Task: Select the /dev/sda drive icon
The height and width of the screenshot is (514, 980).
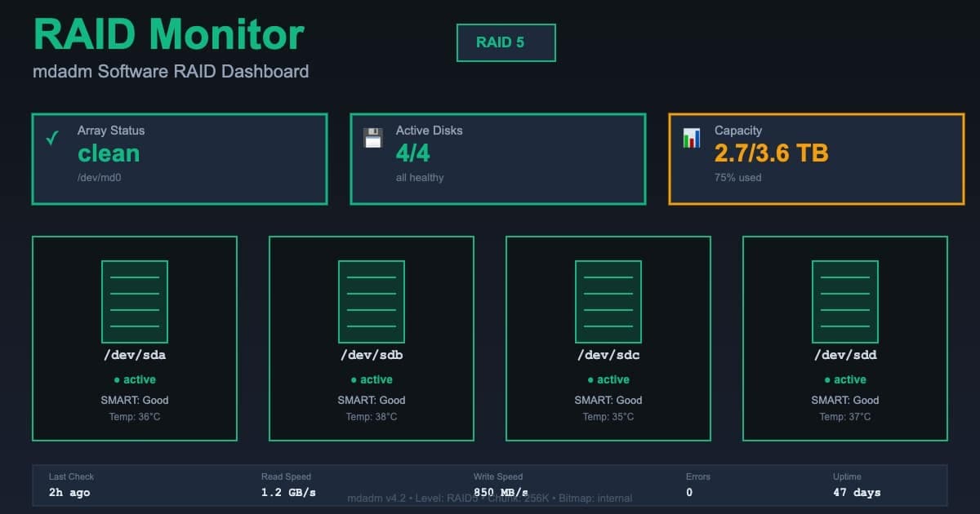Action: pyautogui.click(x=135, y=301)
